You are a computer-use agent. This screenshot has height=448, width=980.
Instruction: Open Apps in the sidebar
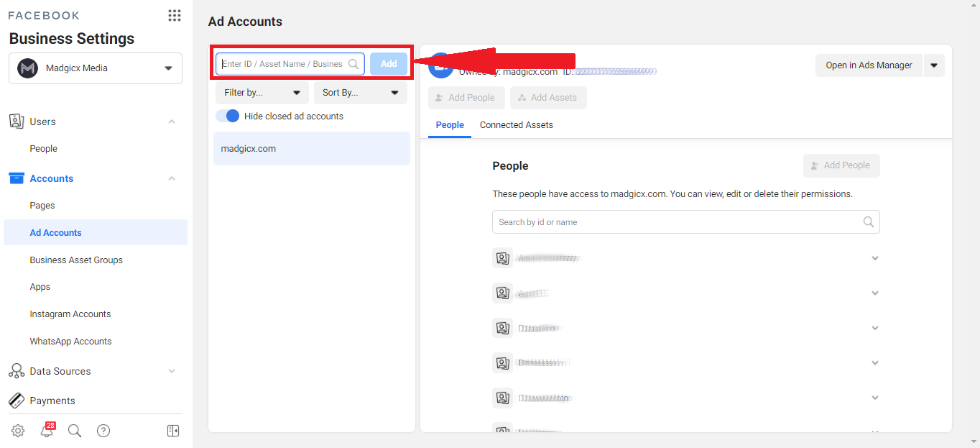click(40, 287)
